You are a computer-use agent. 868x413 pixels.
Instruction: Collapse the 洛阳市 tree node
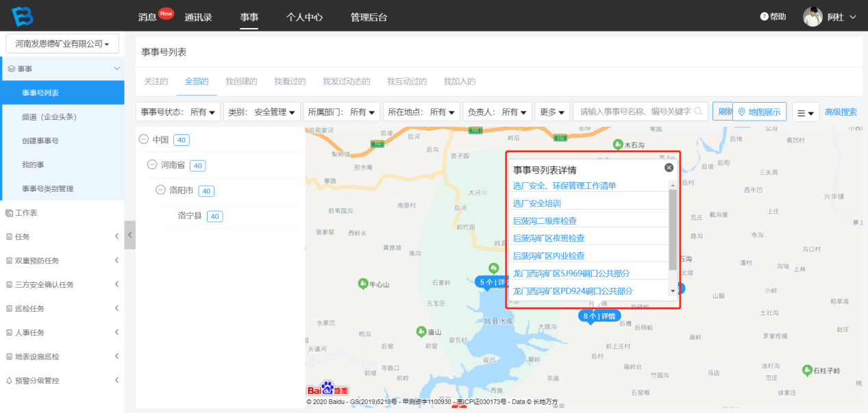[160, 191]
